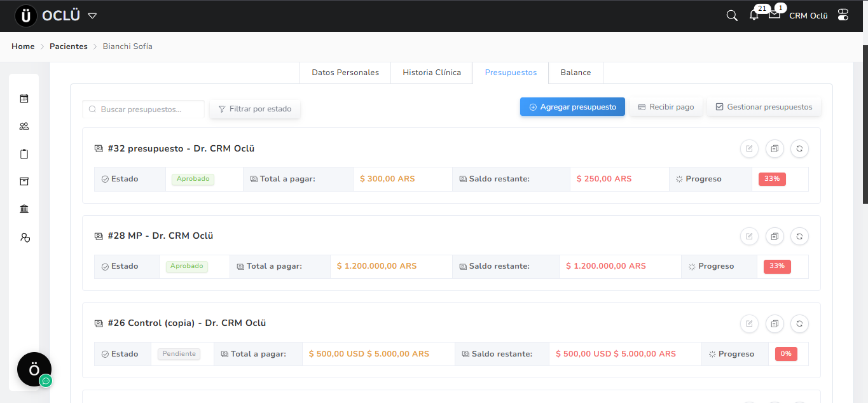Refresh budget #26 Control (copia)
This screenshot has width=868, height=403.
coord(799,323)
